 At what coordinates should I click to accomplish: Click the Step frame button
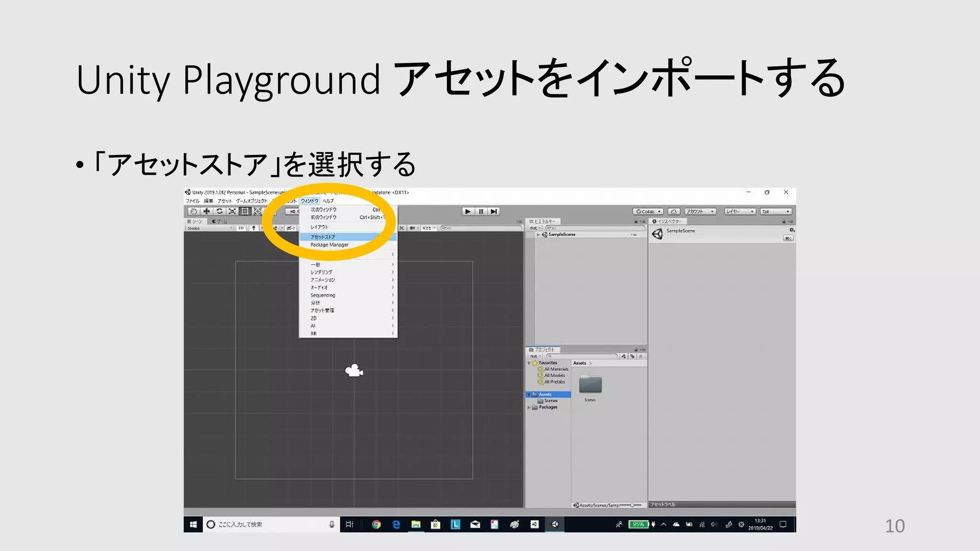494,211
